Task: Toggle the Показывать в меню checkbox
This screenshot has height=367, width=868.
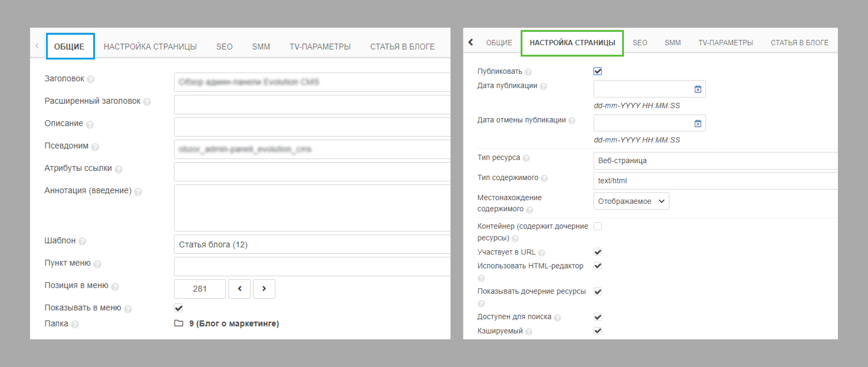Action: [x=179, y=308]
